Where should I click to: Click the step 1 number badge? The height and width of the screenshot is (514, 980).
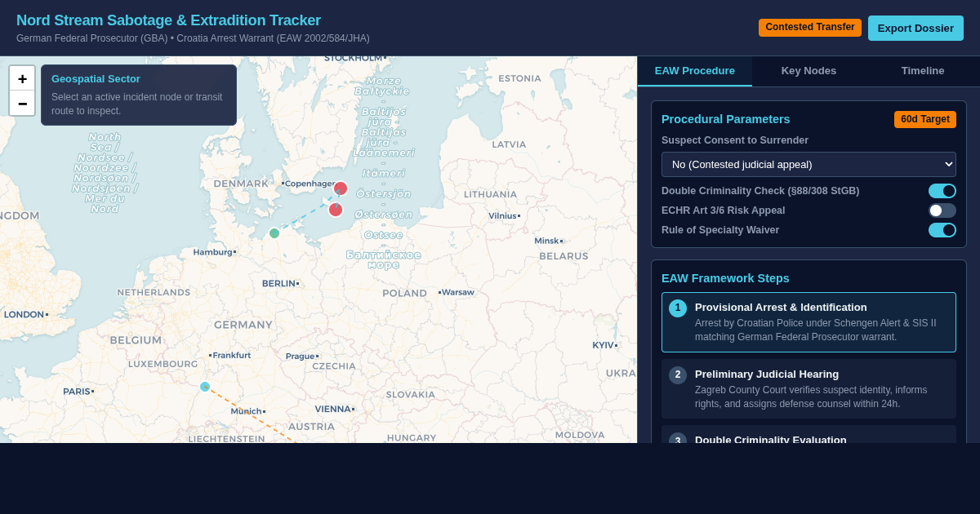point(678,308)
